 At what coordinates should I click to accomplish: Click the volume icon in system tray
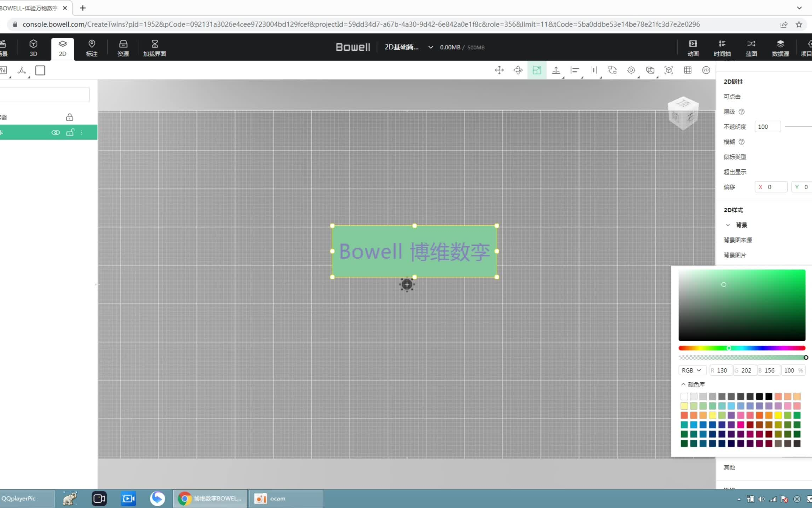point(762,499)
